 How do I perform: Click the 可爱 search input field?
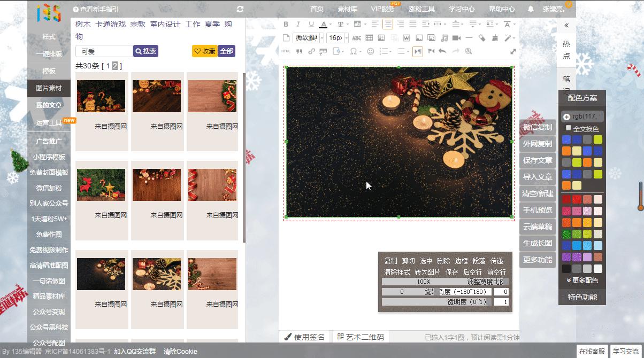104,51
